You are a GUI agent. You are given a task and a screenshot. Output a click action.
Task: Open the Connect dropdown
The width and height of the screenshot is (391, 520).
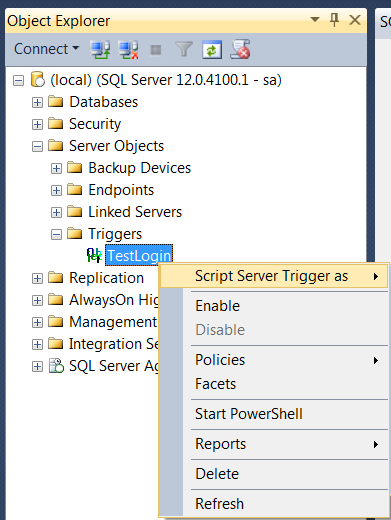(x=47, y=49)
